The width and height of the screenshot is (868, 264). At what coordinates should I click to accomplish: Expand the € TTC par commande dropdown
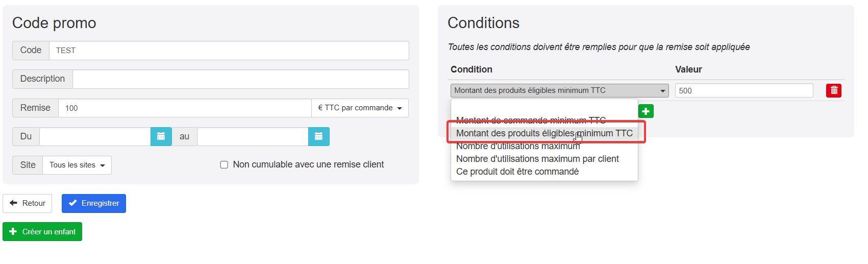(360, 108)
